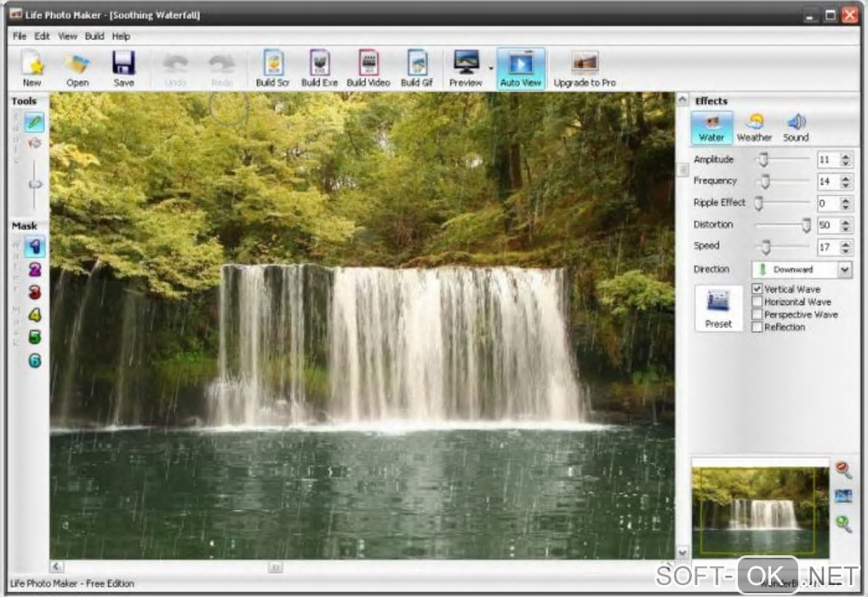Select mask number 1

(34, 247)
